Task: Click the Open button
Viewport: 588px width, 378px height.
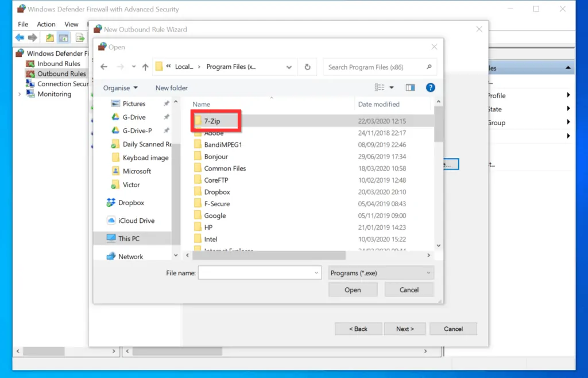Action: [x=353, y=290]
